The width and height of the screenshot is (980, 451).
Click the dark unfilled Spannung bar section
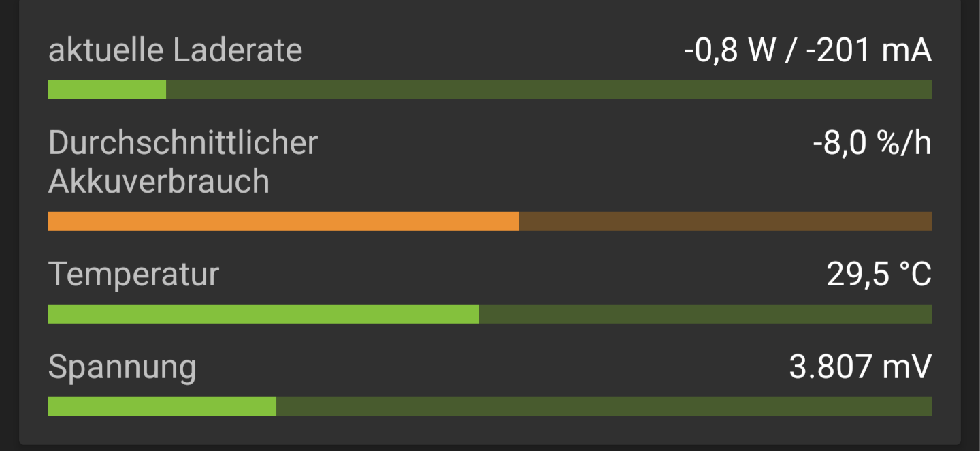point(604,407)
